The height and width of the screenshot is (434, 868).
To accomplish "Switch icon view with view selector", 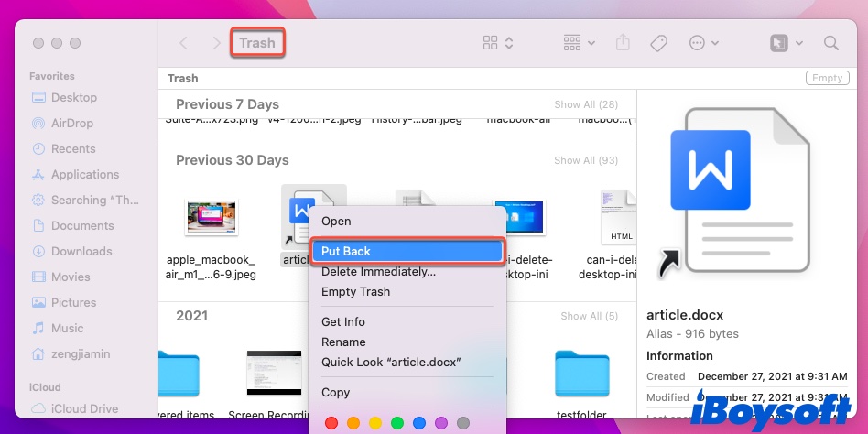I will [x=498, y=43].
